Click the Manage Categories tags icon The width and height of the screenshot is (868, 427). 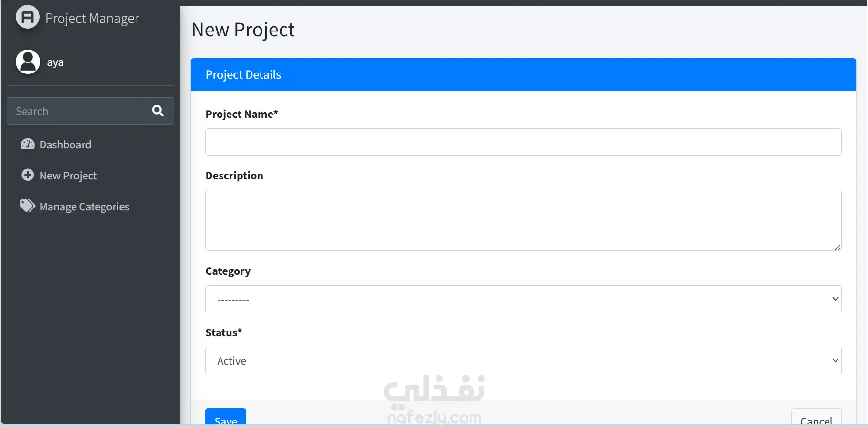(28, 206)
